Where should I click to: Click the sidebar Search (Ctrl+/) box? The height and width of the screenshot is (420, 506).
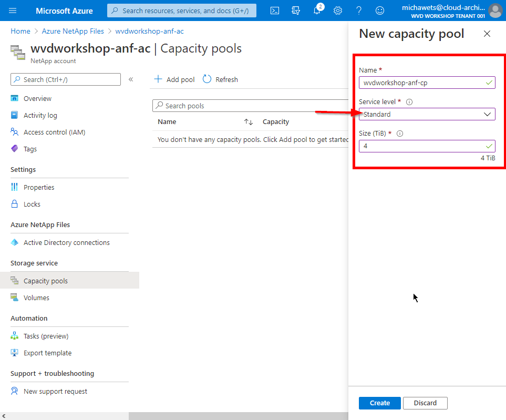click(66, 79)
